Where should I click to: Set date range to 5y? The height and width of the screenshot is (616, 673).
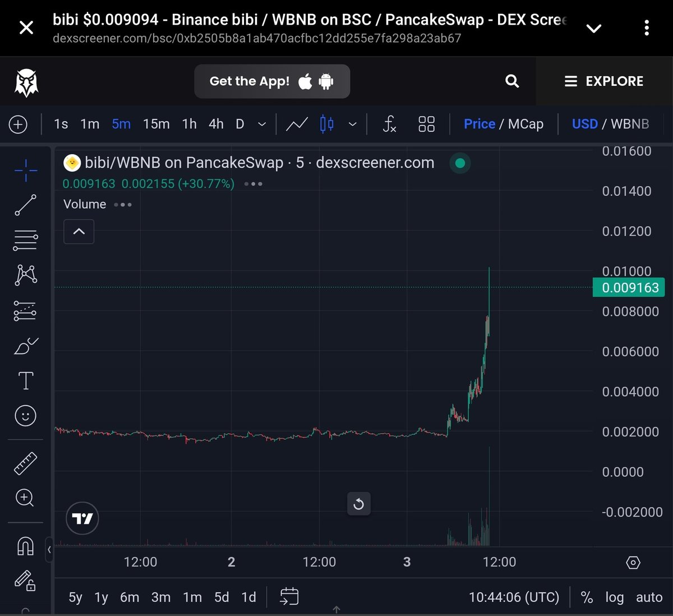(x=75, y=597)
